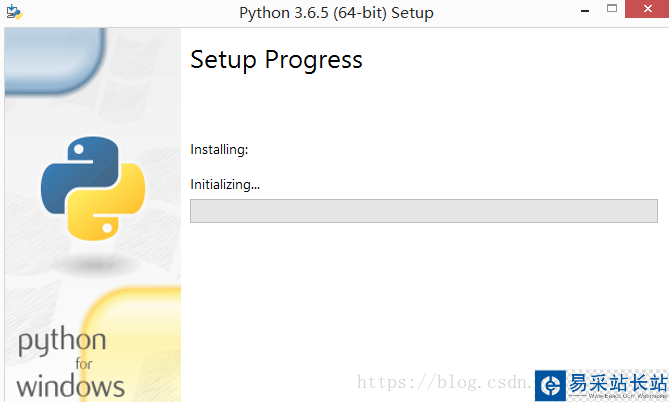Click the 'Initializing...' status text
This screenshot has height=402, width=669.
[225, 184]
